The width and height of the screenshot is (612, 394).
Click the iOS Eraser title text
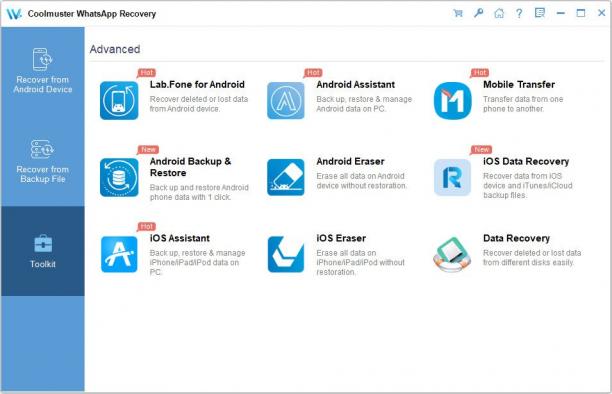tap(341, 238)
